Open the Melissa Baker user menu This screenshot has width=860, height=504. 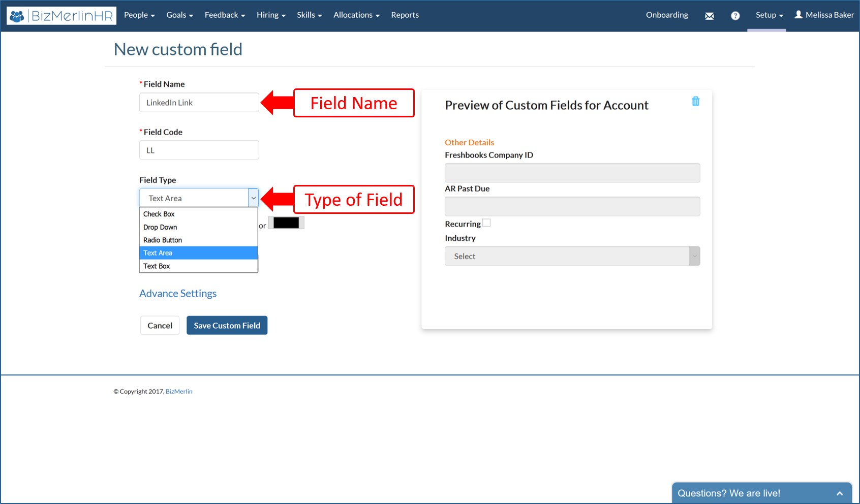click(824, 15)
